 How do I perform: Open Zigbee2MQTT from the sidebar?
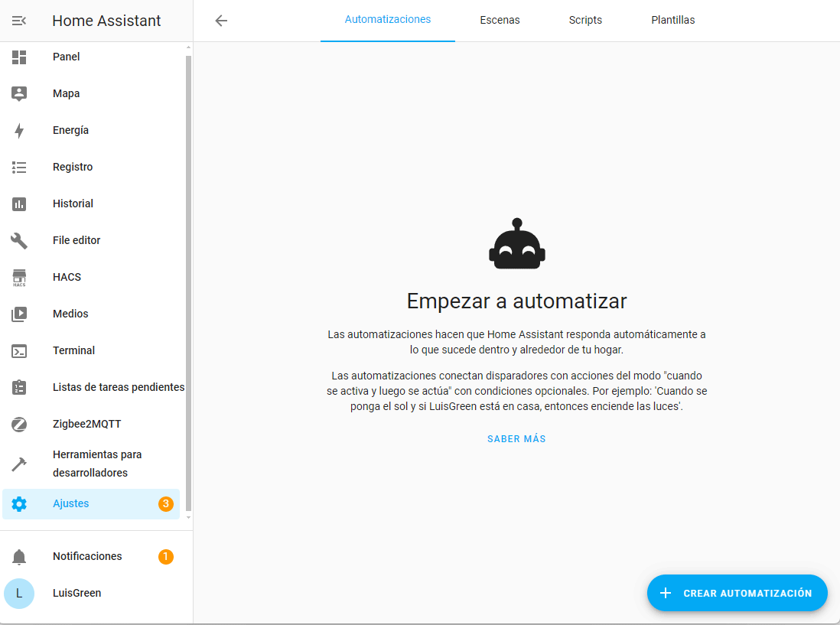point(91,424)
